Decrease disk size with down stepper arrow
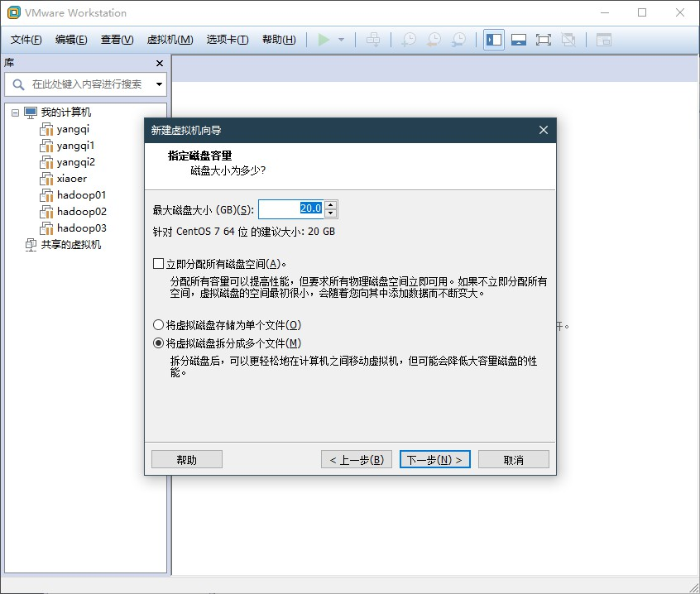 [331, 213]
